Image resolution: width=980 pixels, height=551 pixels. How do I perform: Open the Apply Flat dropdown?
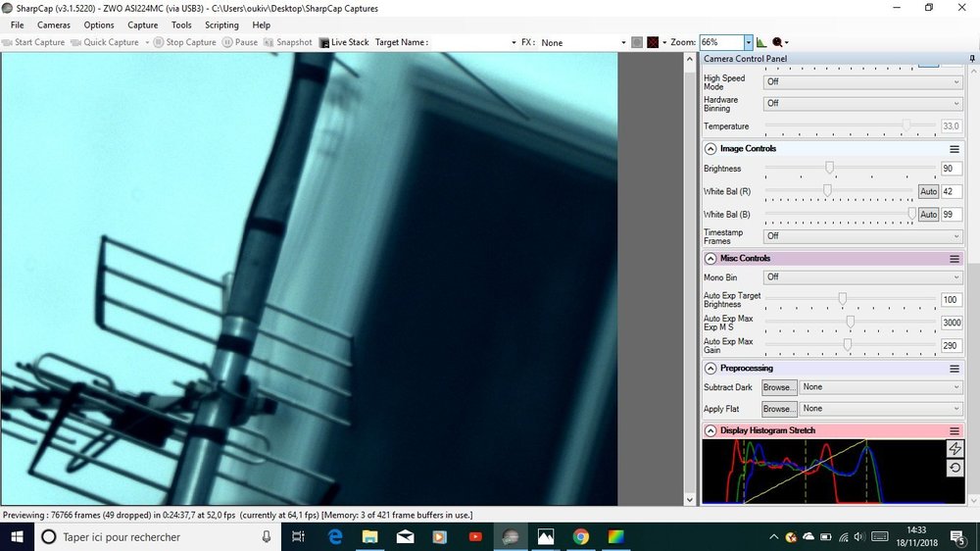881,409
